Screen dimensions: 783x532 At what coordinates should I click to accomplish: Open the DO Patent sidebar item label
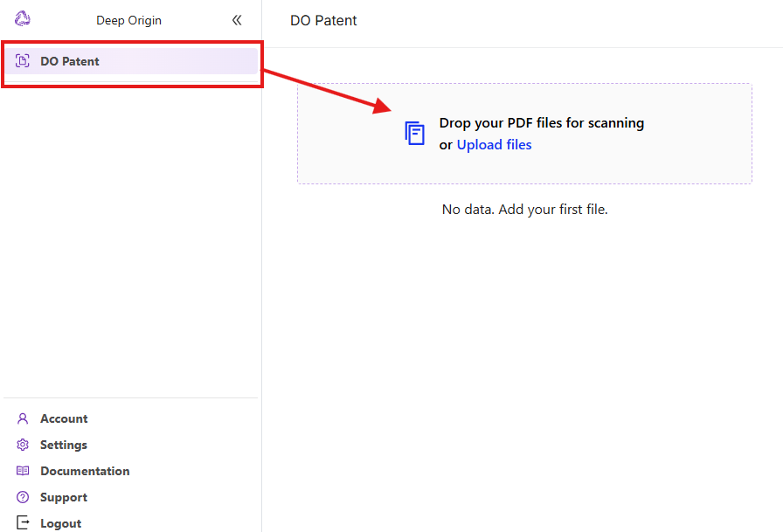(70, 61)
